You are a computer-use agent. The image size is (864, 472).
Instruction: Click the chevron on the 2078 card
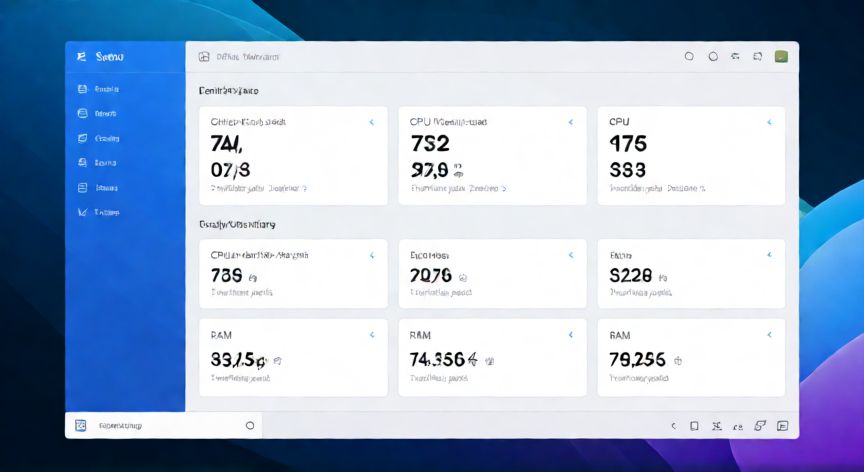click(571, 255)
